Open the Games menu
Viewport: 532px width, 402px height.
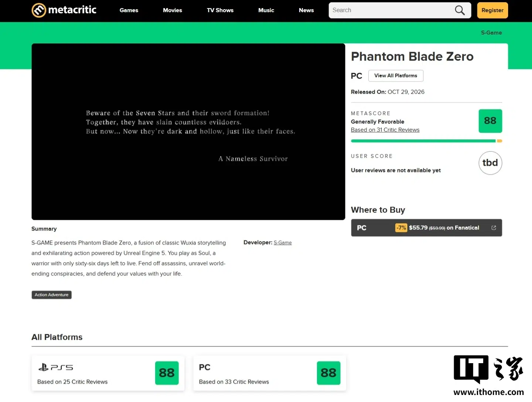tap(129, 10)
